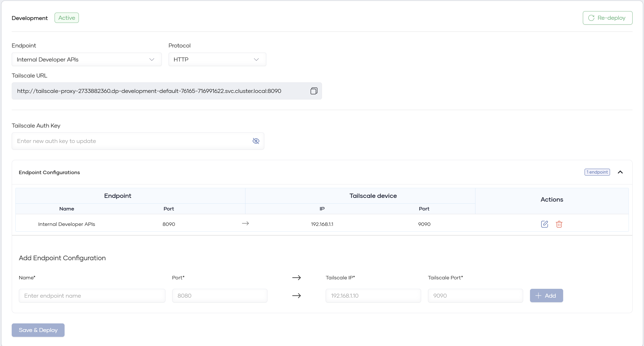Focus the Tailscale Port input field
Screen dimensions: 644x346
(475, 296)
